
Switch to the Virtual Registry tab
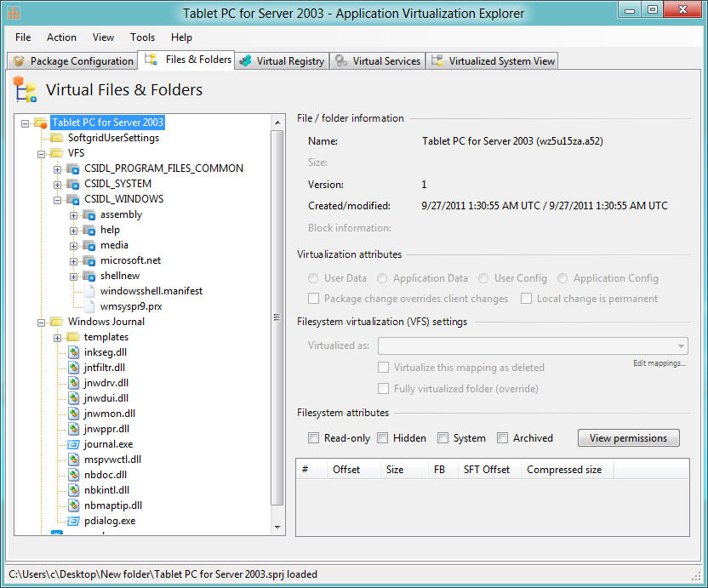click(283, 61)
